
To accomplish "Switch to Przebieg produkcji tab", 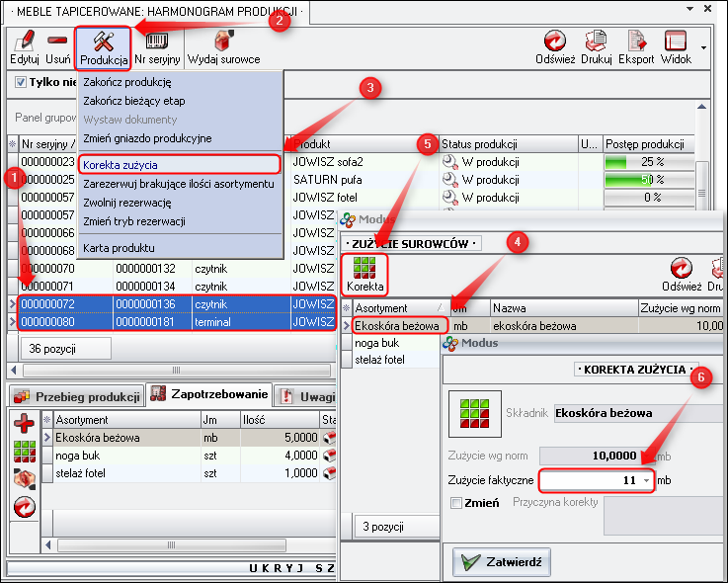I will [x=77, y=396].
